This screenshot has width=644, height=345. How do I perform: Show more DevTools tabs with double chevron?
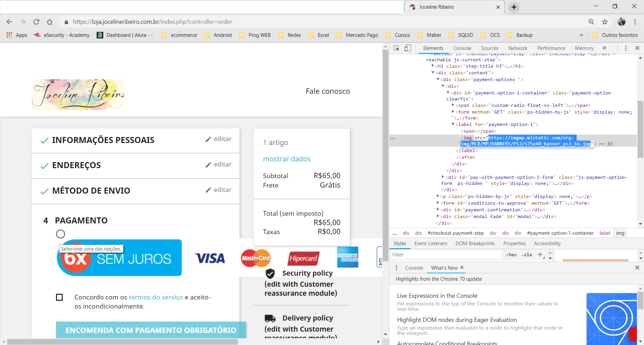[604, 48]
